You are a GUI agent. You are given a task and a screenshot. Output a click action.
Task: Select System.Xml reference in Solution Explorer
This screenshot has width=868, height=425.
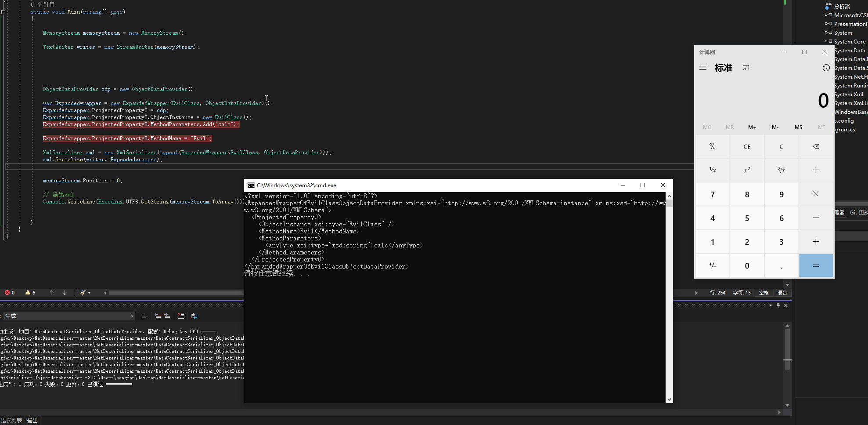click(849, 94)
